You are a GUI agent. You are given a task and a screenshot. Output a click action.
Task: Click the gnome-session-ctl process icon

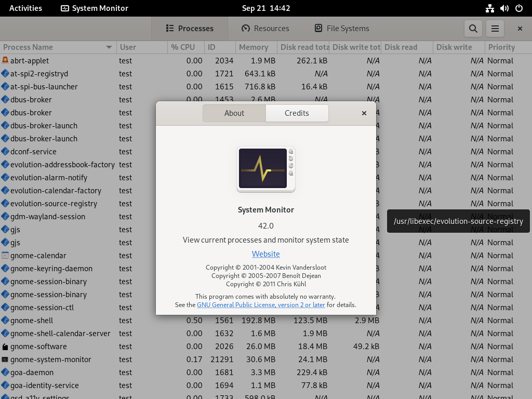click(x=5, y=308)
